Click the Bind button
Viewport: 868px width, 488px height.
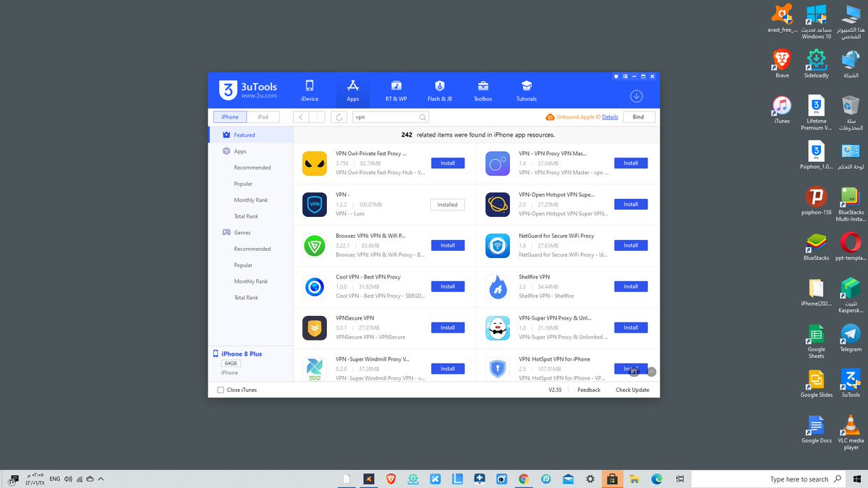[638, 117]
